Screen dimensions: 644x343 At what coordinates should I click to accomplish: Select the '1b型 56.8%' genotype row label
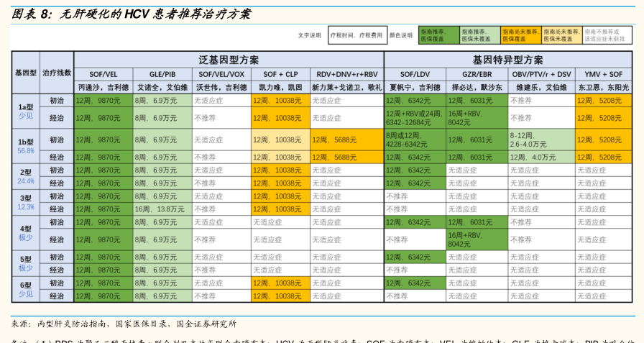click(x=26, y=147)
